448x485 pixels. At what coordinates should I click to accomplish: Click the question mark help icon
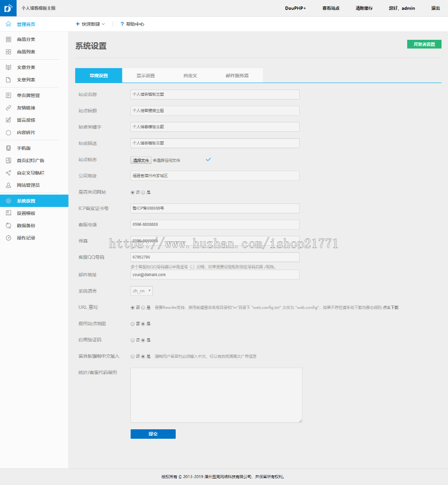122,24
